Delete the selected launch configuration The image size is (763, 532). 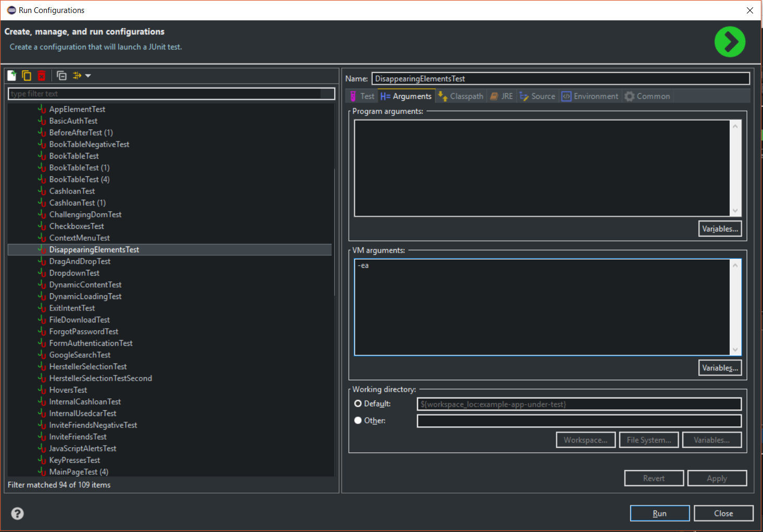click(42, 76)
